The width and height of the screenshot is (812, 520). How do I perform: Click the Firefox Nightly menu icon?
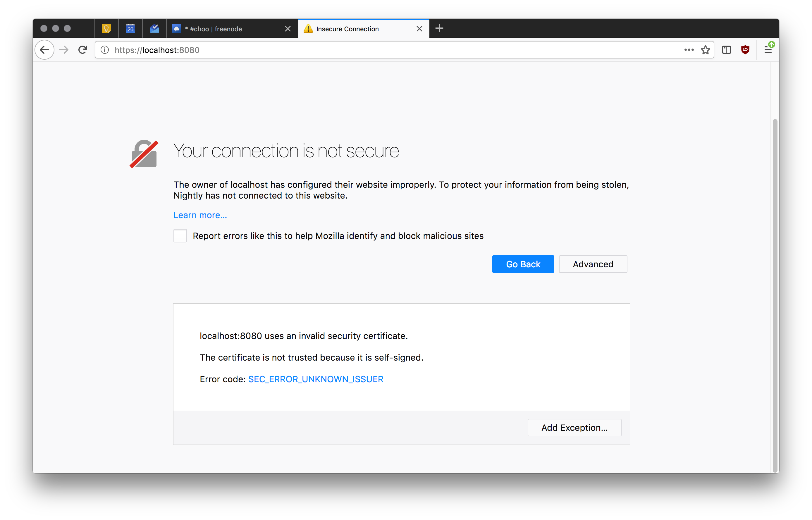(x=768, y=50)
